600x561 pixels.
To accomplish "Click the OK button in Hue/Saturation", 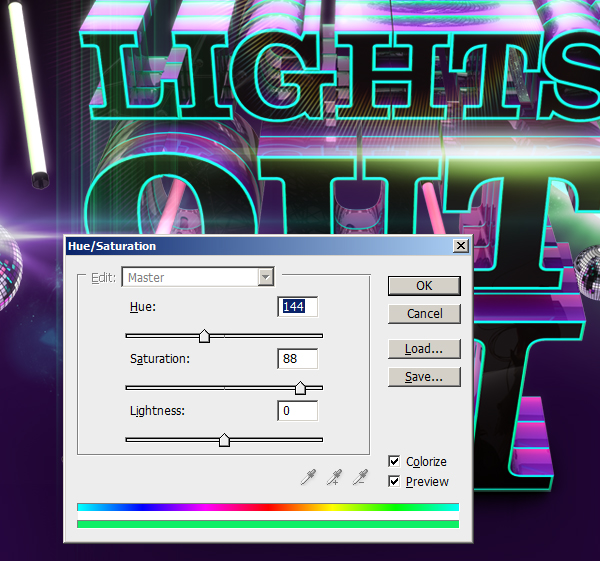I will pyautogui.click(x=424, y=285).
